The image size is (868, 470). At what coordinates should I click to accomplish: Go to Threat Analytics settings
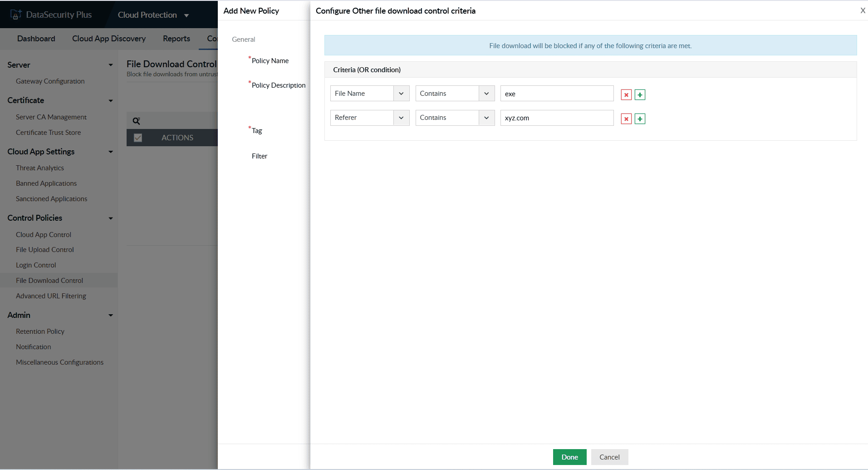pos(40,168)
